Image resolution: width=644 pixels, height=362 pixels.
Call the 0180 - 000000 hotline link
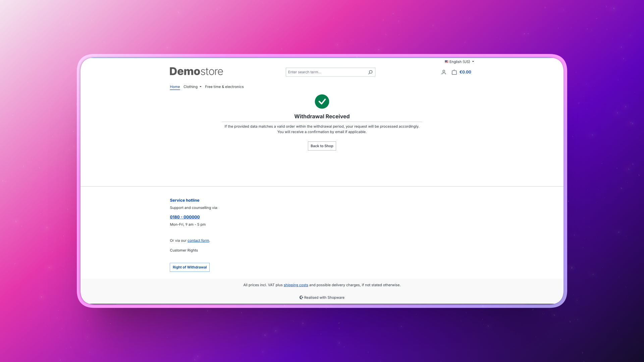(185, 217)
